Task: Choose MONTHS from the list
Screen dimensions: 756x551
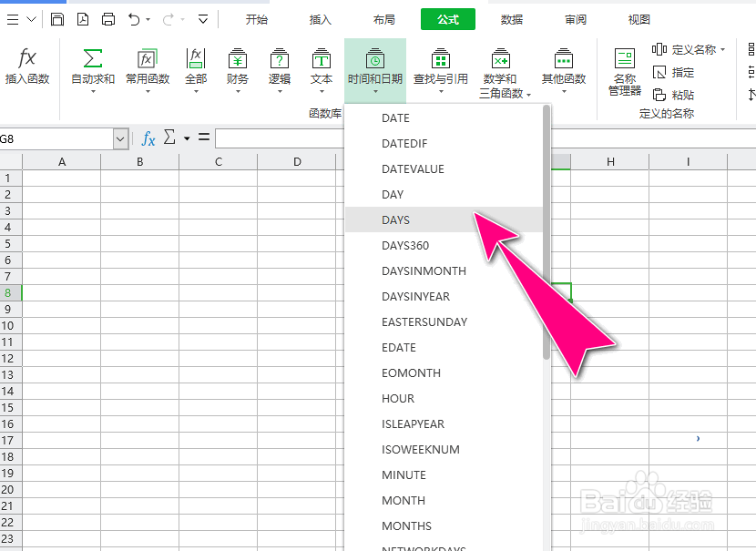Action: (444, 526)
